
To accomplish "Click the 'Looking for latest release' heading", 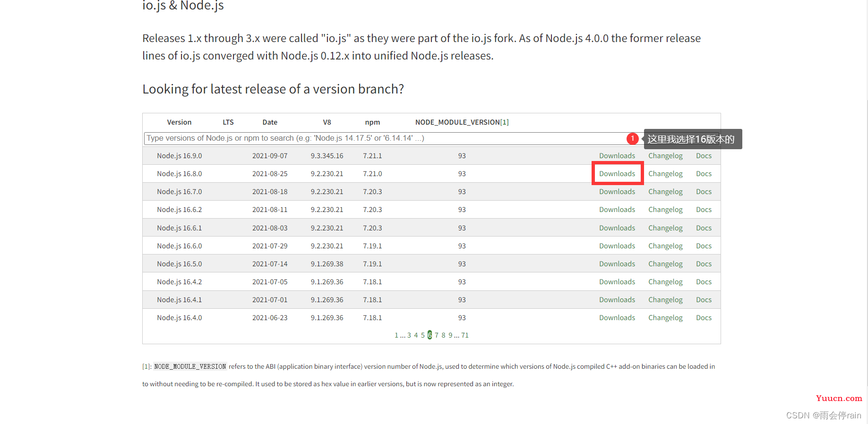I will [x=273, y=89].
